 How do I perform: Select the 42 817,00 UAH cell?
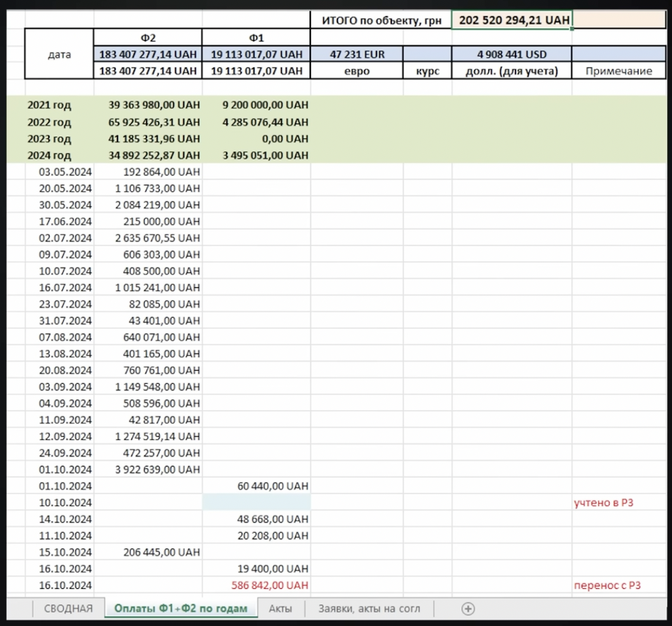pyautogui.click(x=148, y=420)
